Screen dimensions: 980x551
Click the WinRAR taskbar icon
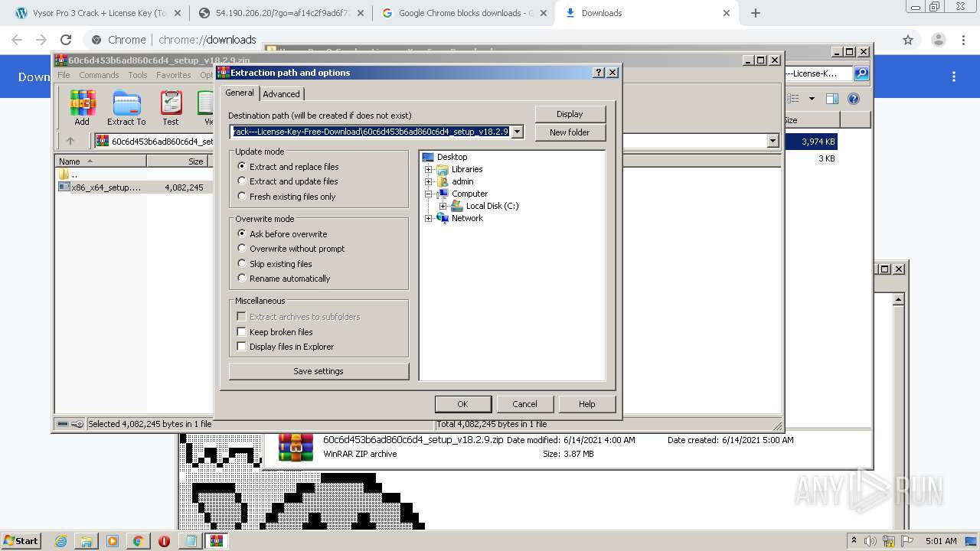coord(217,541)
